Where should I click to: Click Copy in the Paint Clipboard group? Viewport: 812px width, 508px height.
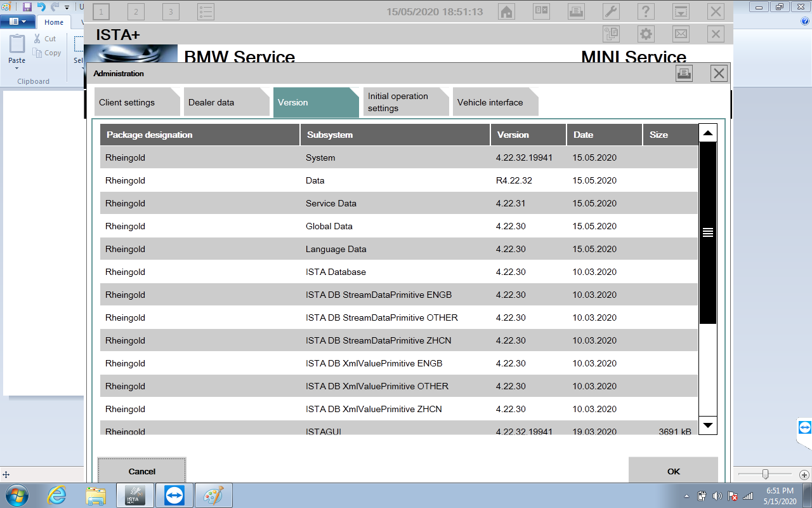tap(47, 53)
